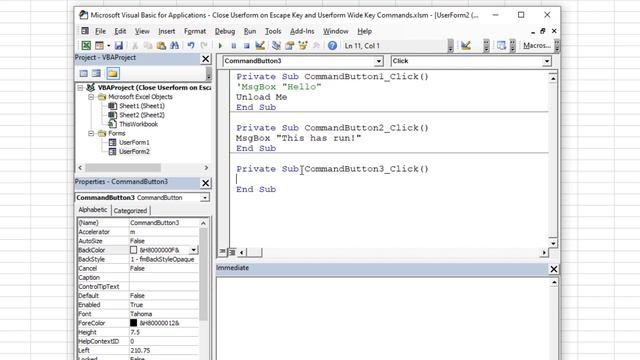
Task: Toggle Folders icon in Project panel
Action: click(x=113, y=73)
